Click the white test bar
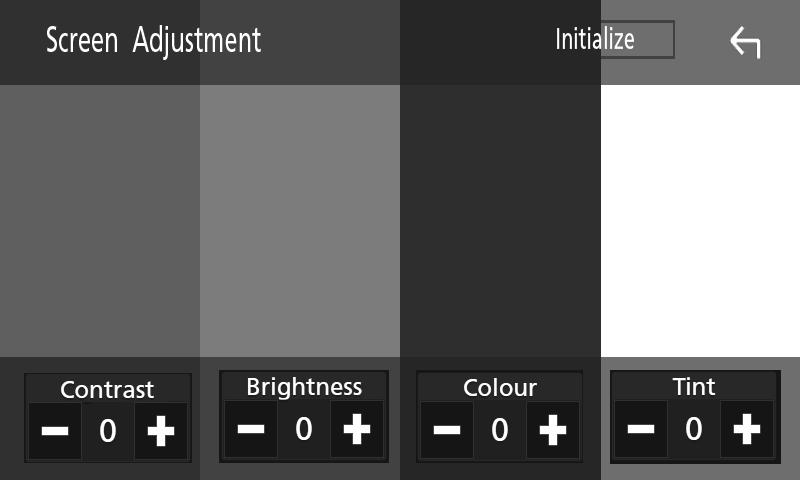The width and height of the screenshot is (800, 480). tap(701, 221)
